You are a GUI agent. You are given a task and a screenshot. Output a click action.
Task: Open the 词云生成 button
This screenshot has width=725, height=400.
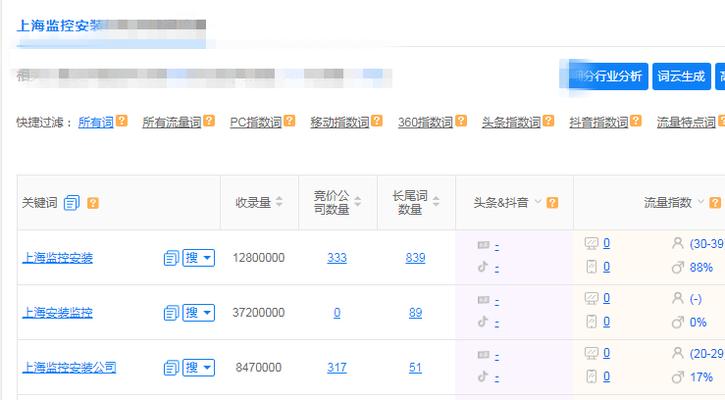coord(681,76)
